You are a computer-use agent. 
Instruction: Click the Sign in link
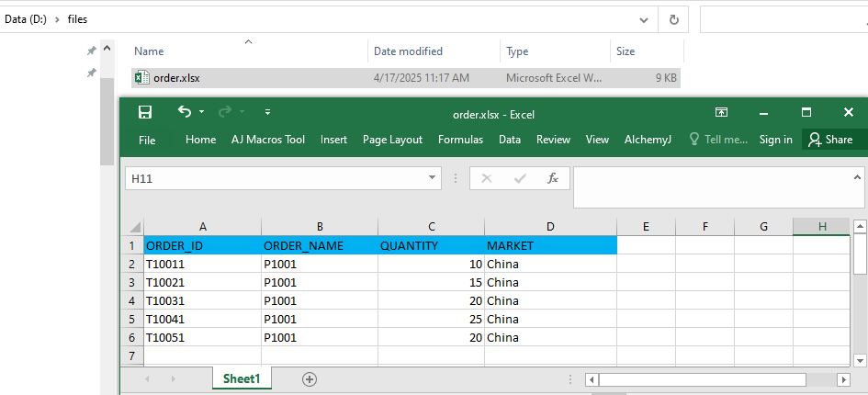click(775, 140)
